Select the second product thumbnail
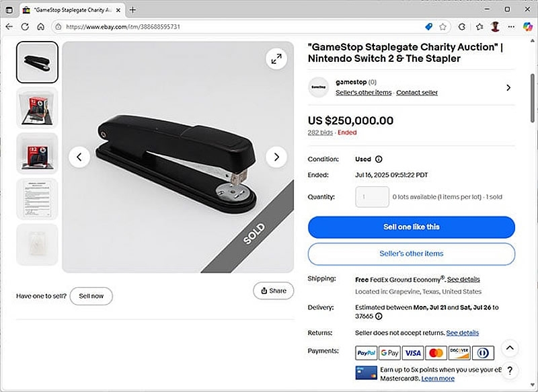Screen dimensions: 538x392 pyautogui.click(x=37, y=107)
